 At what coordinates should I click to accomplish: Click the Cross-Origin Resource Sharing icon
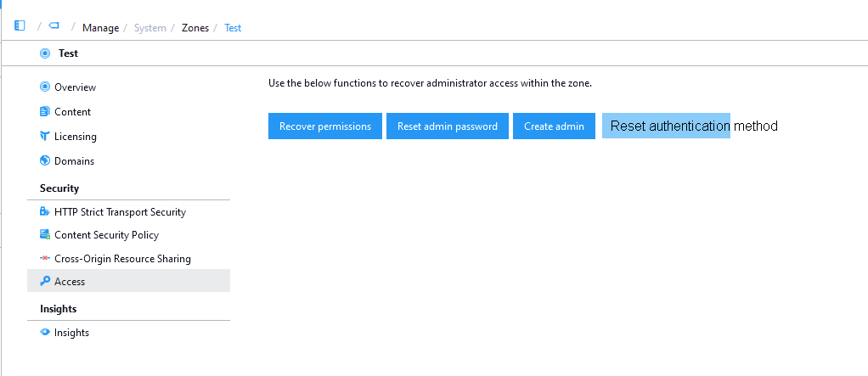pyautogui.click(x=45, y=258)
